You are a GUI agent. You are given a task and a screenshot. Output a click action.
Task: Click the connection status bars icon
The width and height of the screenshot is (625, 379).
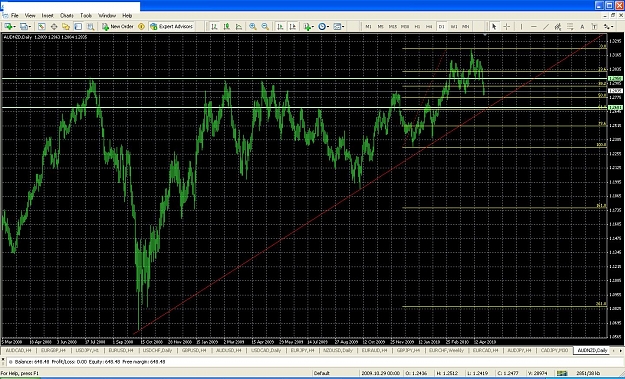[x=562, y=373]
